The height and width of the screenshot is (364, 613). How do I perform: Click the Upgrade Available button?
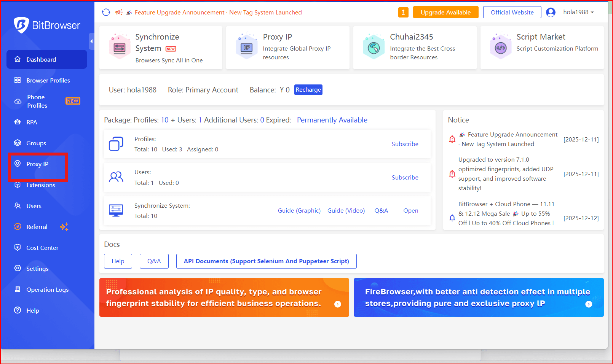445,13
